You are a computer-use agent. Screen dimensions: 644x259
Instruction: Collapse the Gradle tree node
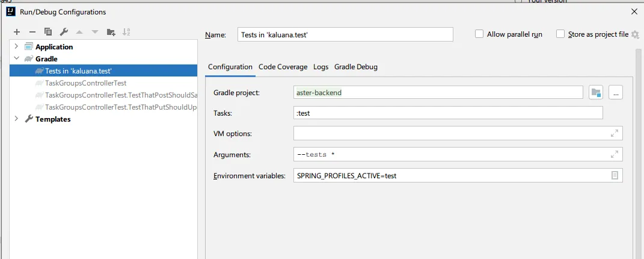pos(16,59)
